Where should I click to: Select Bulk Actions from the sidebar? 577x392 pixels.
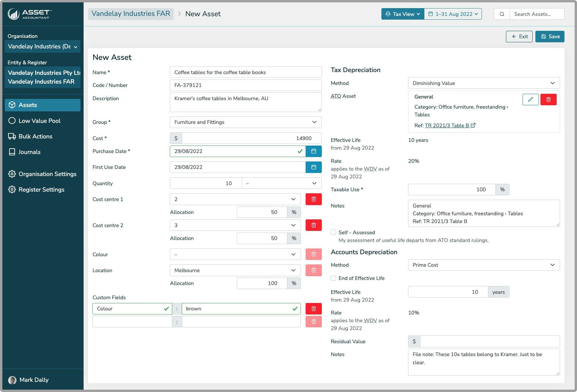pyautogui.click(x=35, y=136)
